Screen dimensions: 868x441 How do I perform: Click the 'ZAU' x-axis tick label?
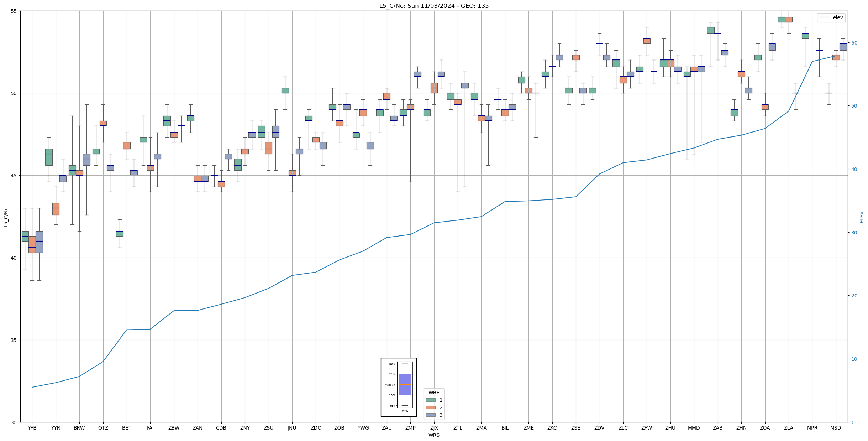[x=387, y=428]
